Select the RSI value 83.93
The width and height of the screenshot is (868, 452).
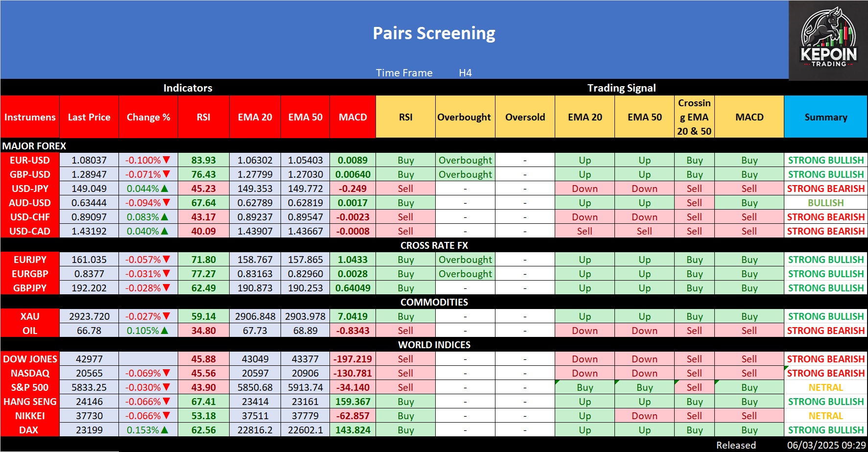click(203, 160)
